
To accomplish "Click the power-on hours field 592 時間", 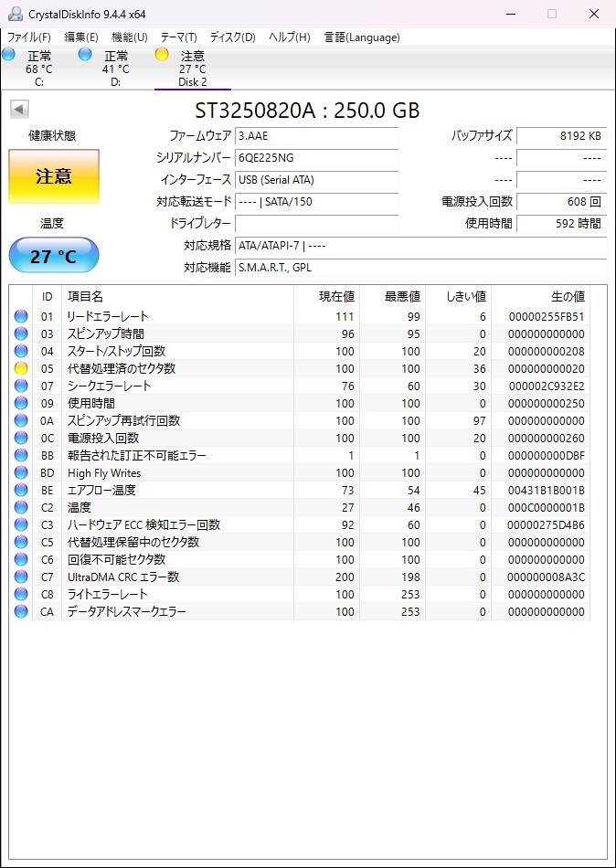I will 562,224.
